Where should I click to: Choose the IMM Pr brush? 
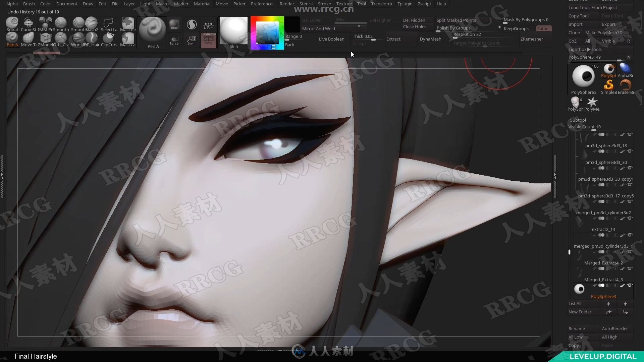45,24
